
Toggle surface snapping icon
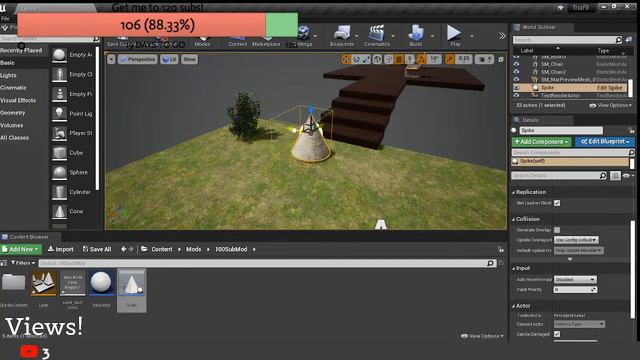click(x=389, y=59)
